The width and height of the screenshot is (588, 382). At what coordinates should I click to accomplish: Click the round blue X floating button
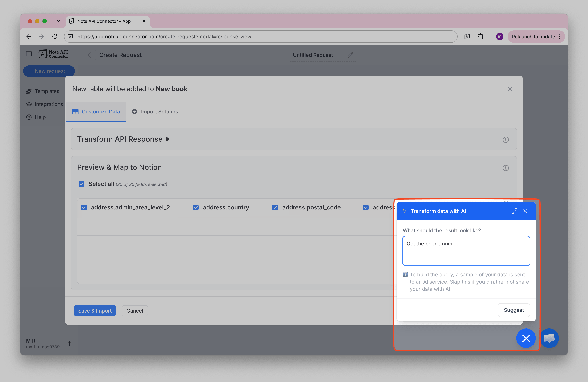(x=526, y=338)
